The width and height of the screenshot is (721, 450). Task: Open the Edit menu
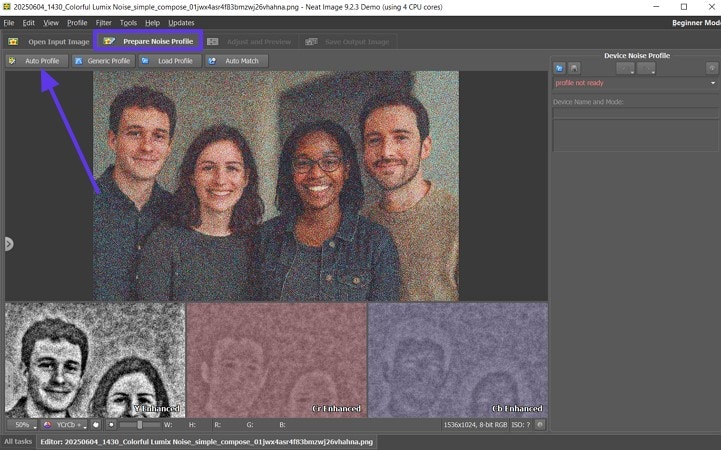(x=29, y=23)
